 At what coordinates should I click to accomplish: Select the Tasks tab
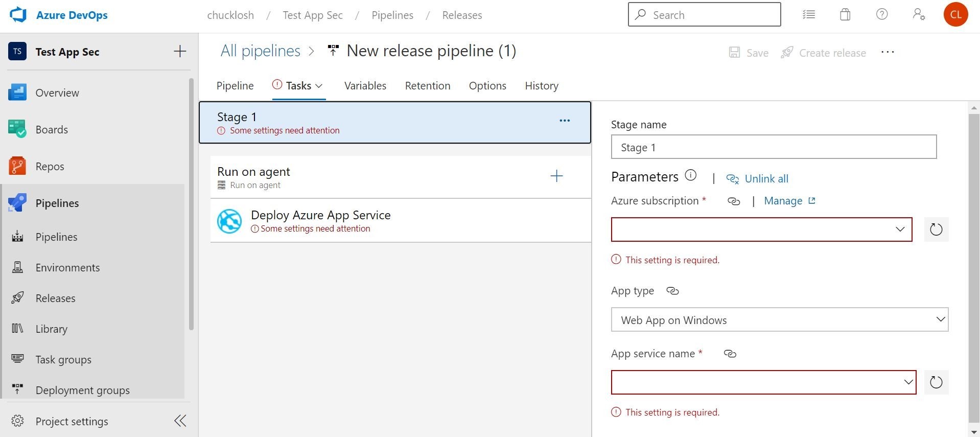[x=298, y=86]
